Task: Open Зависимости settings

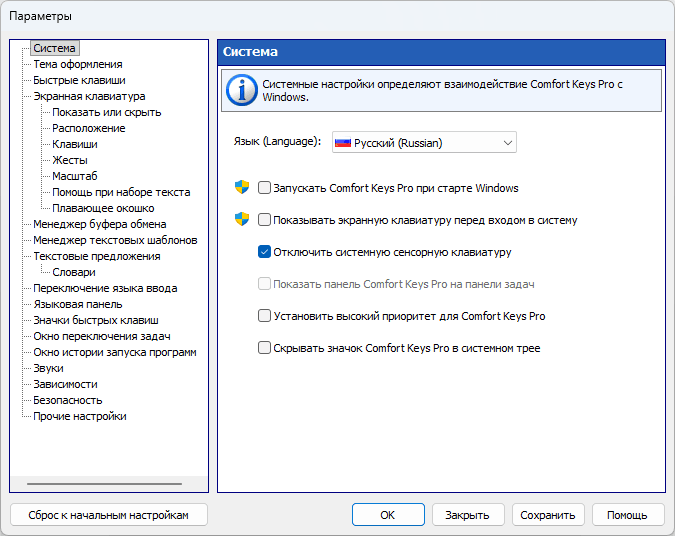Action: point(65,384)
